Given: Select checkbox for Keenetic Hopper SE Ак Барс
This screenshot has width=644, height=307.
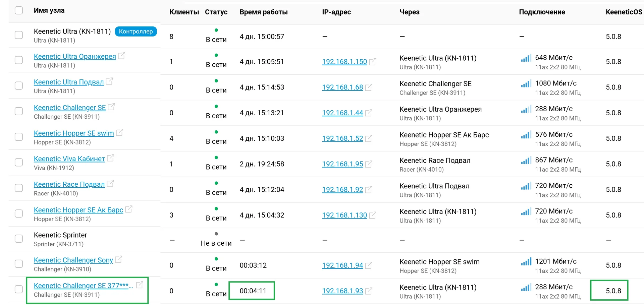Looking at the screenshot, I should coord(19,213).
